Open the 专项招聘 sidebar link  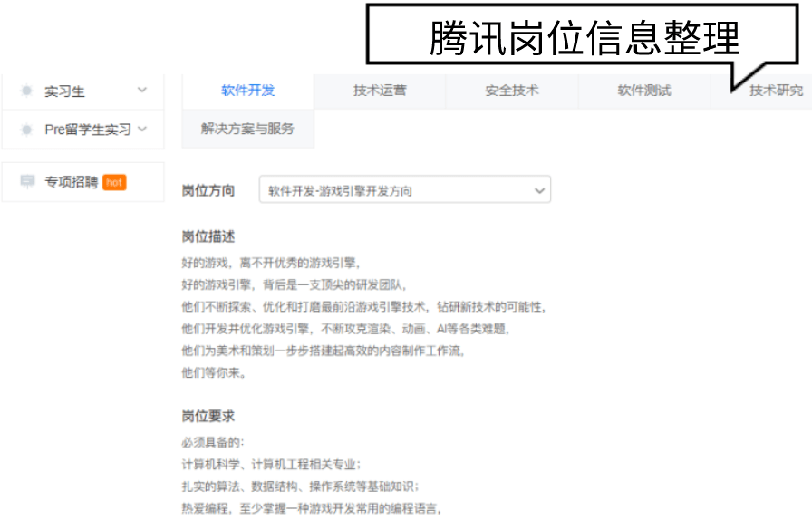82,182
